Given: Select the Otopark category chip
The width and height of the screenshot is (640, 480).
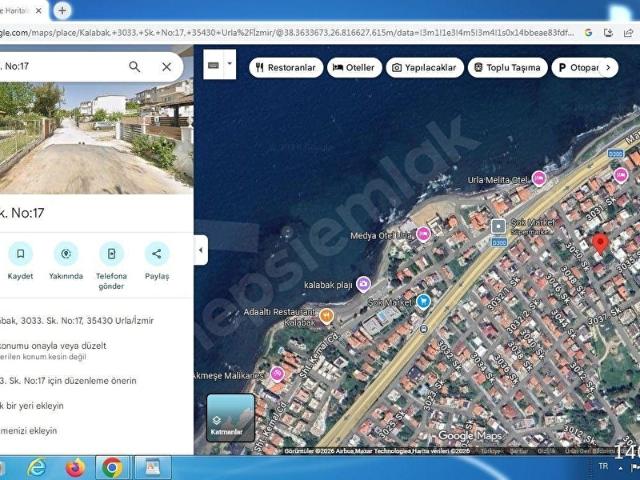Looking at the screenshot, I should pyautogui.click(x=578, y=68).
